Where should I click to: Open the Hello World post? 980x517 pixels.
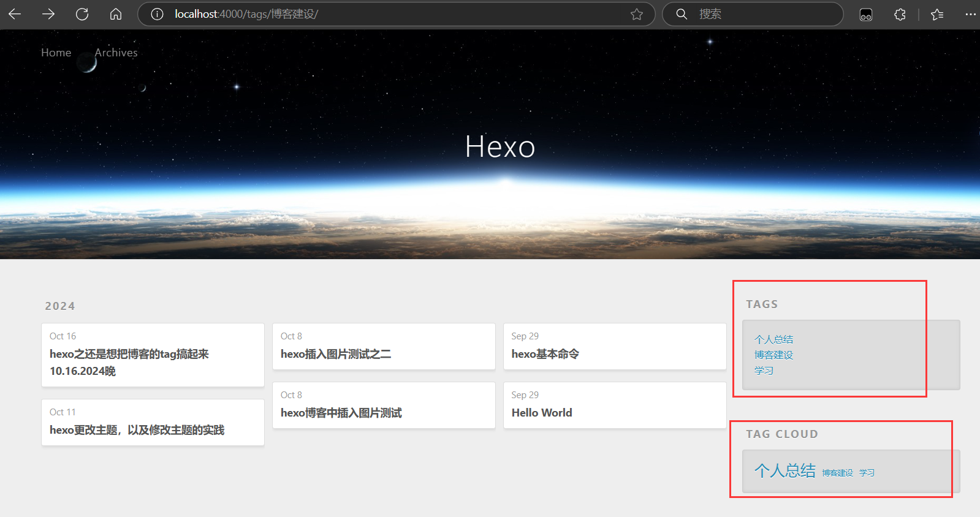[542, 413]
